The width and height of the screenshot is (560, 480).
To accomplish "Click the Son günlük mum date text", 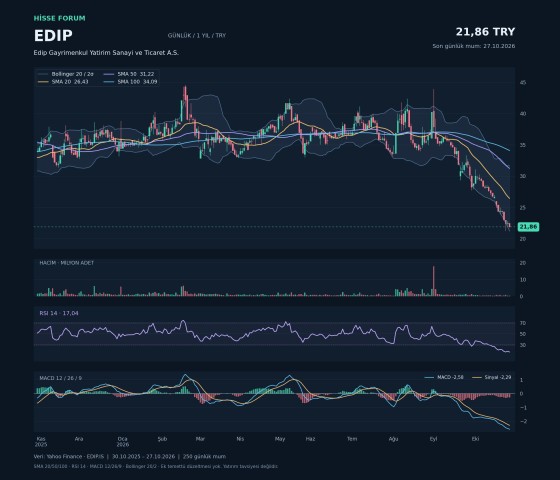I will (474, 46).
